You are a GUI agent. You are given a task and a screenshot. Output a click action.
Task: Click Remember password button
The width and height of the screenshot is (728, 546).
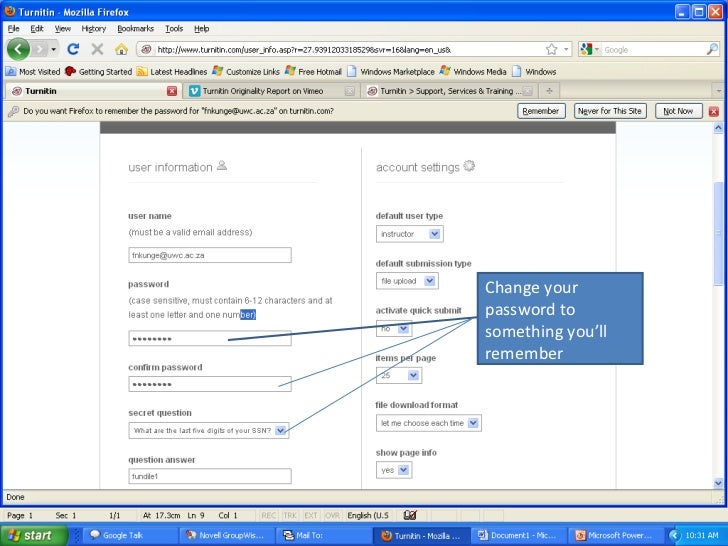[541, 111]
